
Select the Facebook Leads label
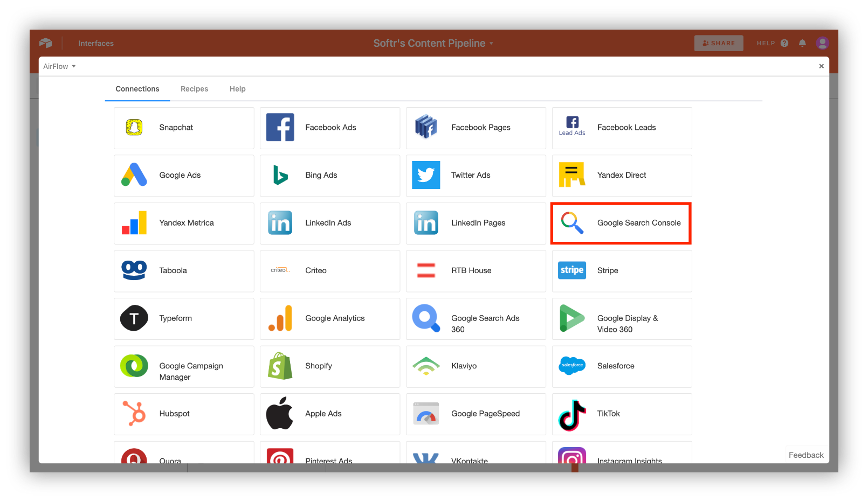[626, 128]
